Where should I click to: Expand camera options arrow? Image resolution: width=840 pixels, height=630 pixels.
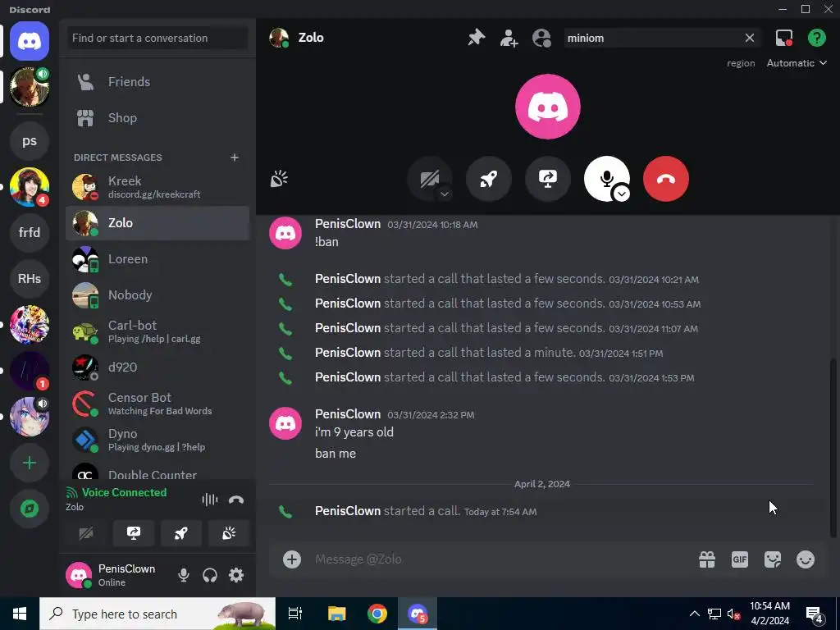445,194
